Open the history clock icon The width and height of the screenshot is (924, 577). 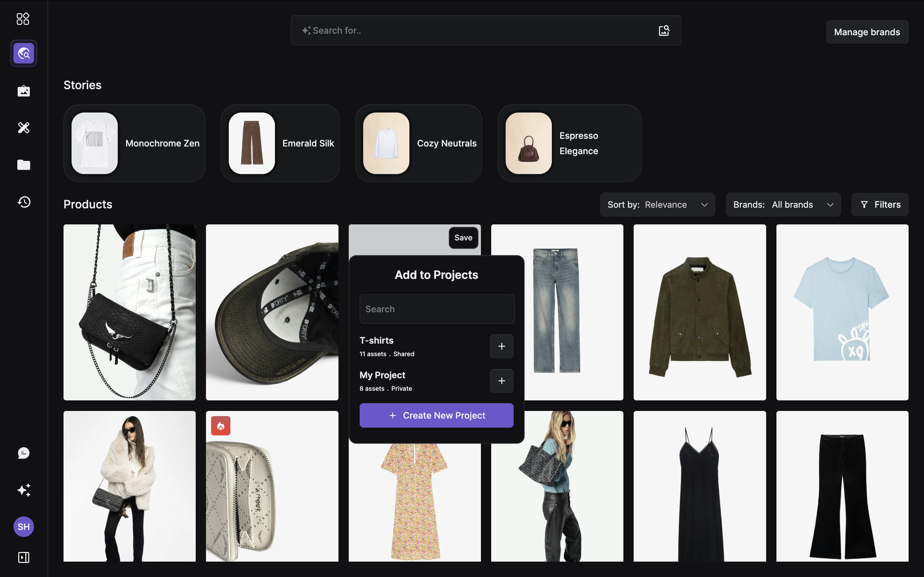click(x=24, y=202)
